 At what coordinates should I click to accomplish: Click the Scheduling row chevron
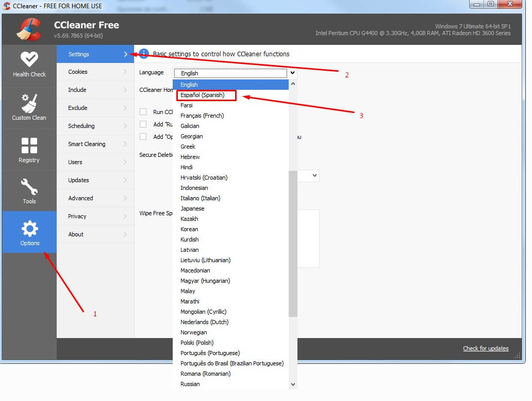[126, 126]
